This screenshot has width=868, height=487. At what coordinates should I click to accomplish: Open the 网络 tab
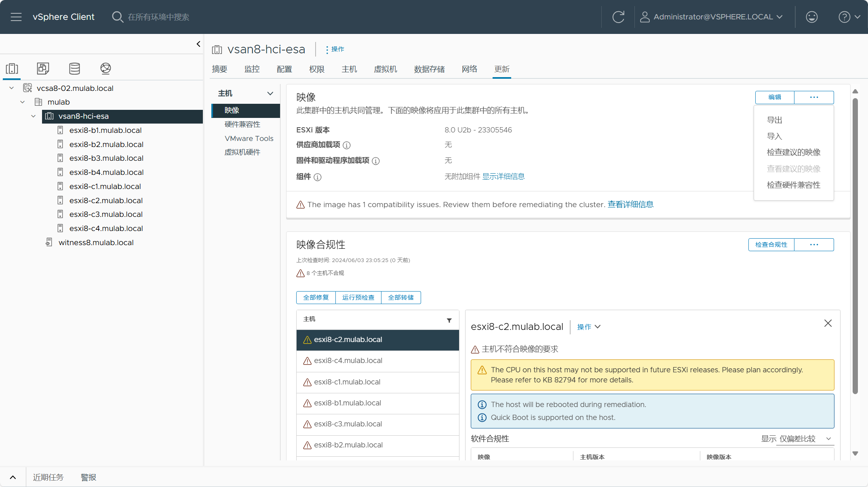tap(470, 69)
